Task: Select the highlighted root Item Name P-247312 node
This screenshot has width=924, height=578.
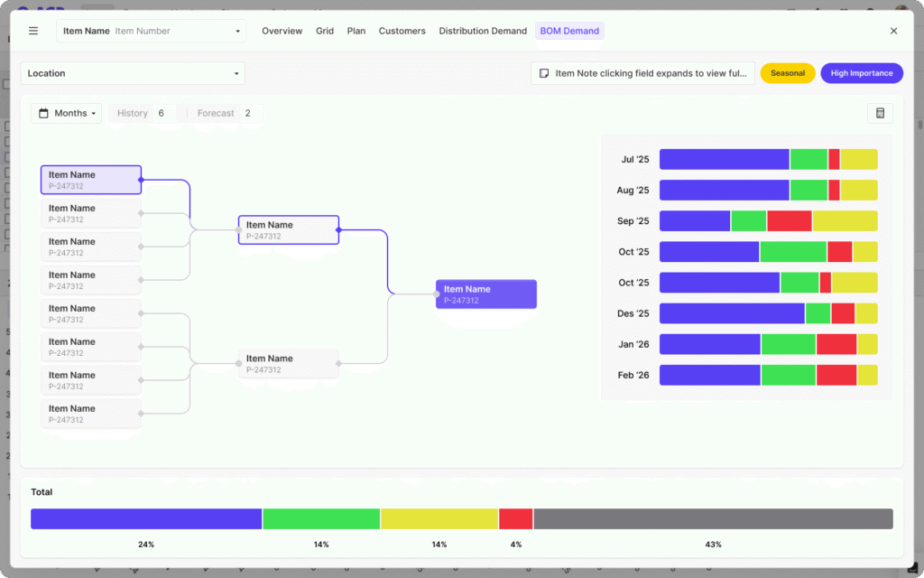Action: (x=90, y=180)
